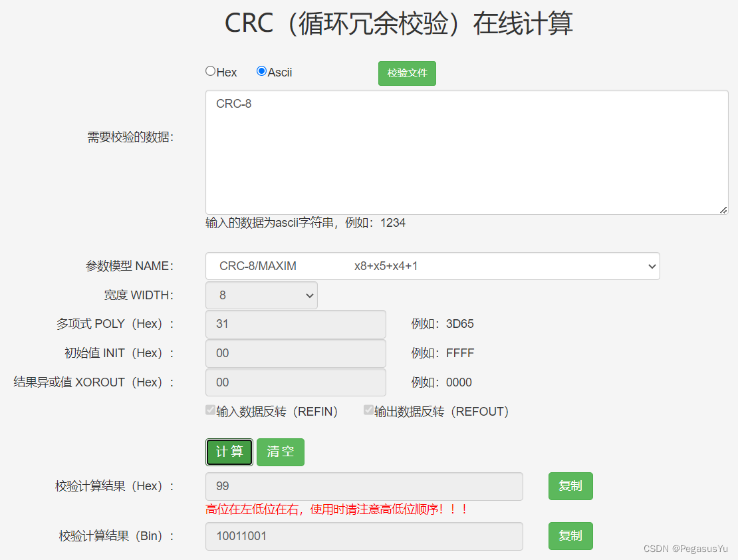The width and height of the screenshot is (738, 560).
Task: Copy the Hex checksum result with 复制
Action: [x=570, y=486]
